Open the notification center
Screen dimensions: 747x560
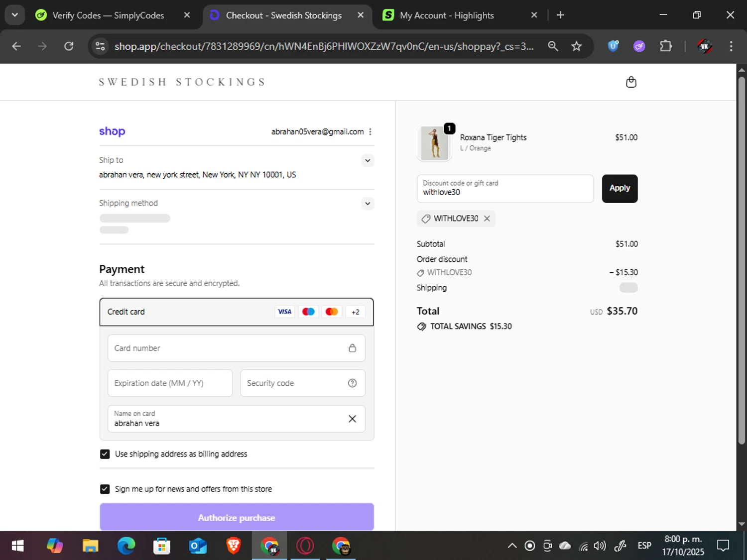(723, 546)
